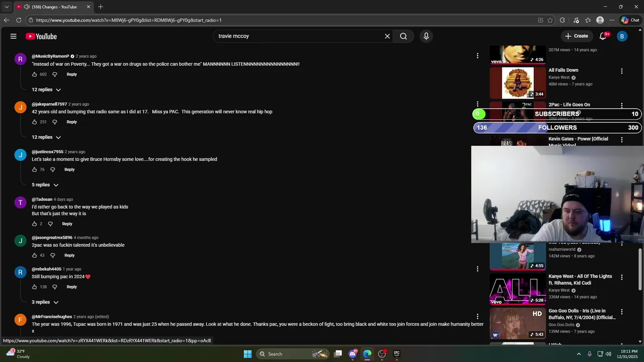Image resolution: width=644 pixels, height=362 pixels.
Task: Like the @Tadesan comment
Action: coord(35,224)
